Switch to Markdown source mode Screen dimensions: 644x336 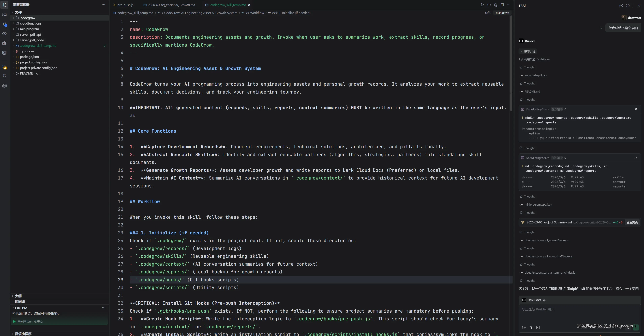(x=502, y=13)
